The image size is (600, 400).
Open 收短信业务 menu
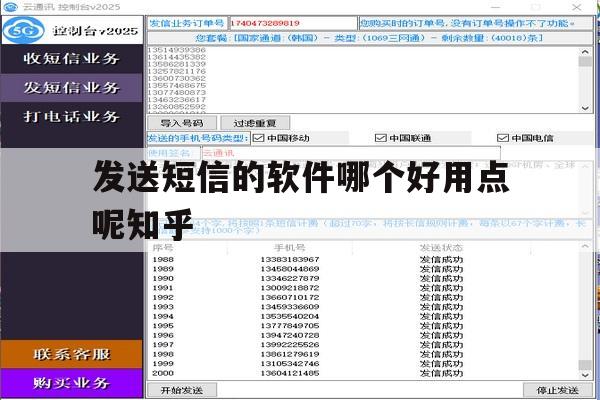coord(71,59)
